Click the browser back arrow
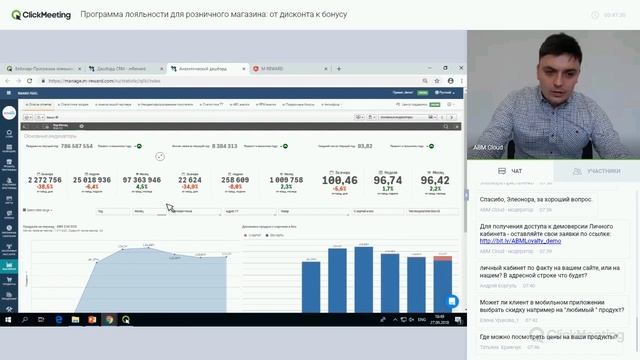 tap(8, 81)
